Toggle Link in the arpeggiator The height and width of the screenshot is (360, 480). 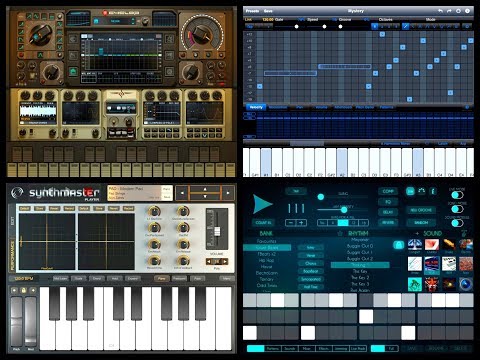[x=249, y=20]
